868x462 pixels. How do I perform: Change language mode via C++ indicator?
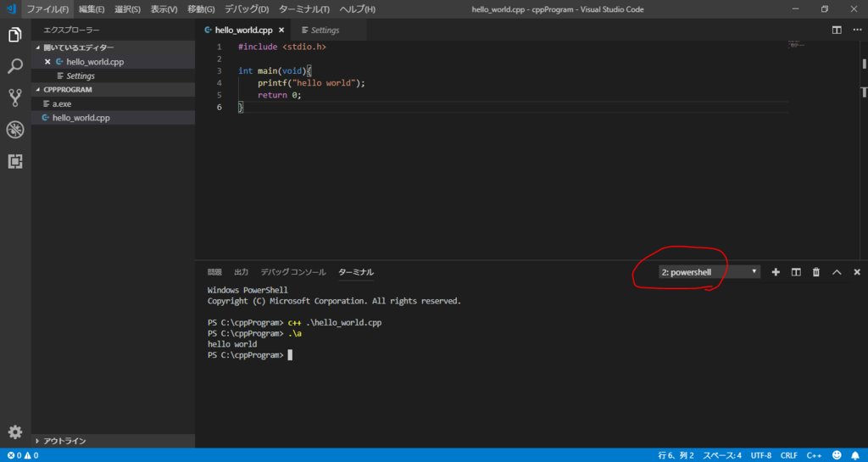point(814,455)
